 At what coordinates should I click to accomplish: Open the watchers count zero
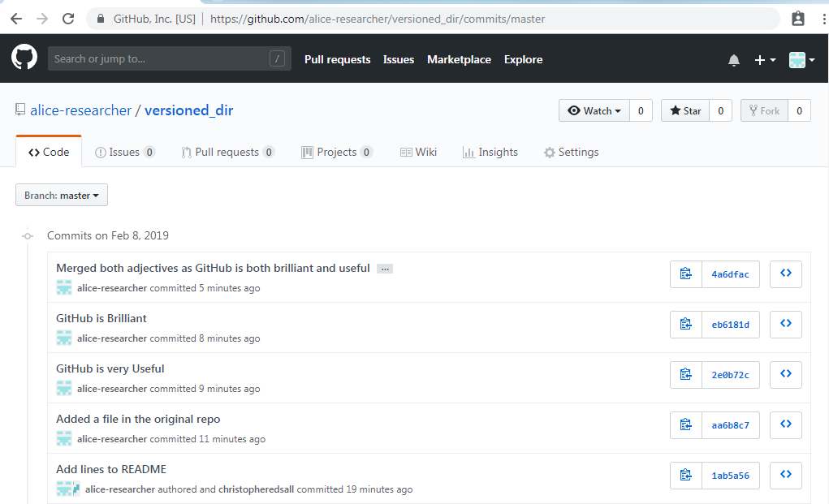641,110
